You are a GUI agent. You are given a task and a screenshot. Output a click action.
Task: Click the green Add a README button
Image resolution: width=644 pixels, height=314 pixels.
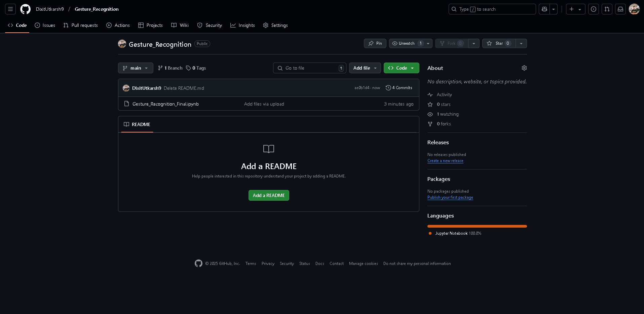(x=269, y=195)
